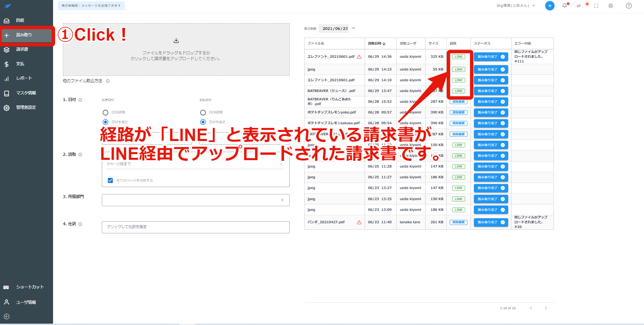Click the file drag-and-drop upload area
The image size is (644, 325).
(x=176, y=50)
